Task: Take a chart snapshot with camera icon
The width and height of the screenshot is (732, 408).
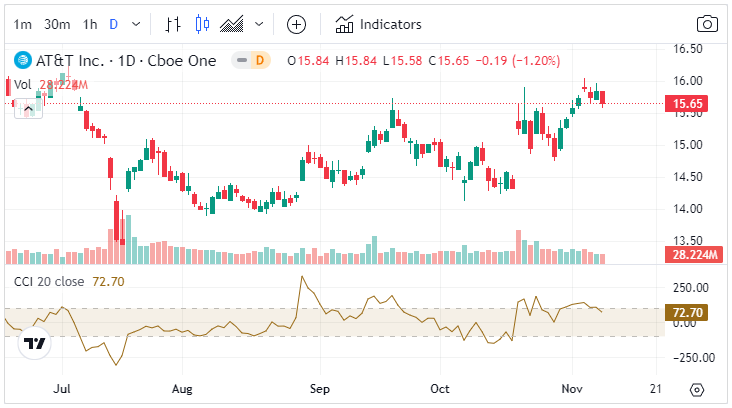Action: pos(707,24)
